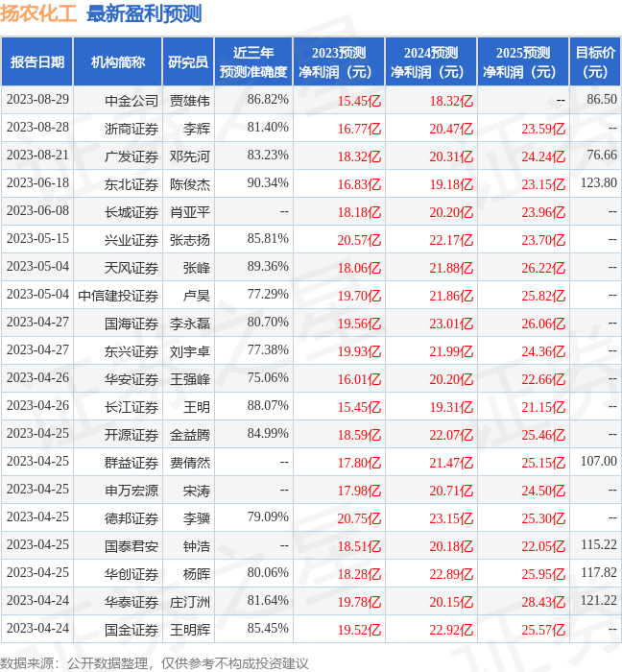Click the 2023-06-18 report date
The image size is (622, 672).
tap(37, 183)
